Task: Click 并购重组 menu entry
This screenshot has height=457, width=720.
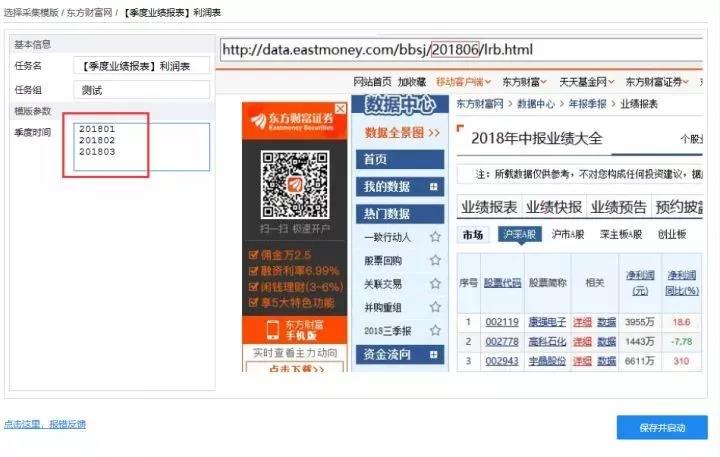Action: click(x=383, y=307)
